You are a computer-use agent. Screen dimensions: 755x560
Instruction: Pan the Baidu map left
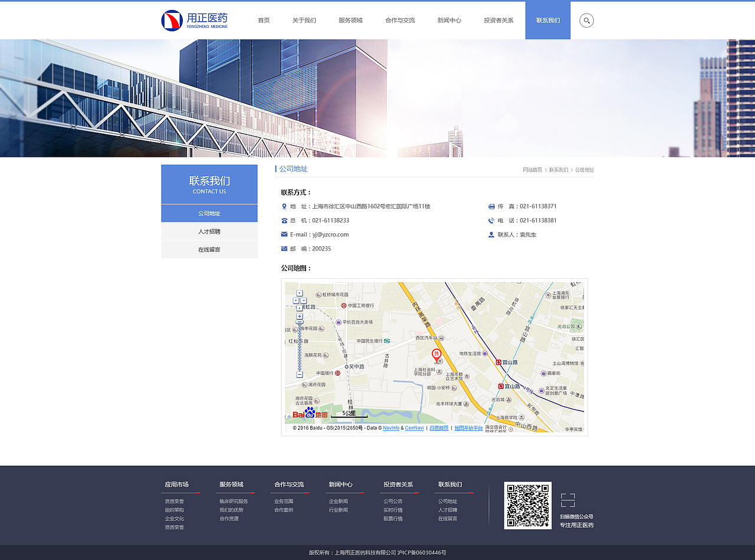[296, 300]
